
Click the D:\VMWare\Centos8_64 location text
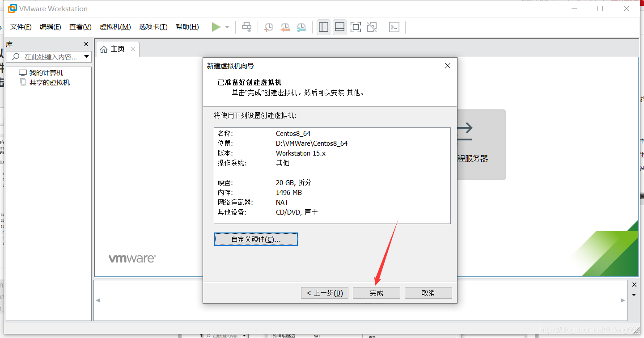tap(312, 143)
